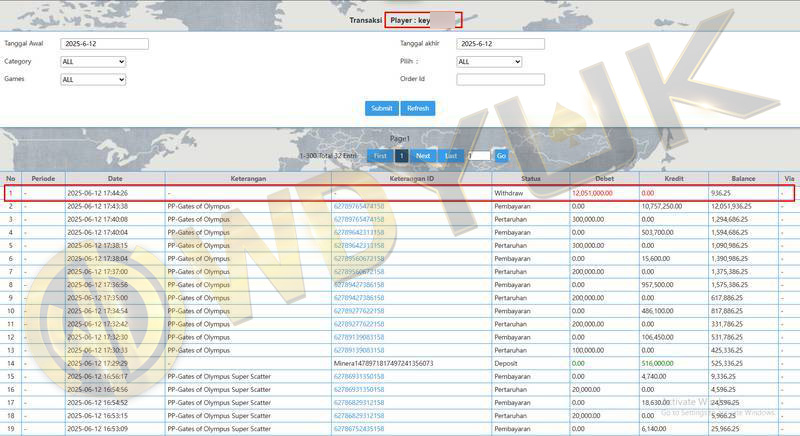Screen dimensions: 800x436
Task: Select page number 1 in pagination
Action: pyautogui.click(x=402, y=156)
